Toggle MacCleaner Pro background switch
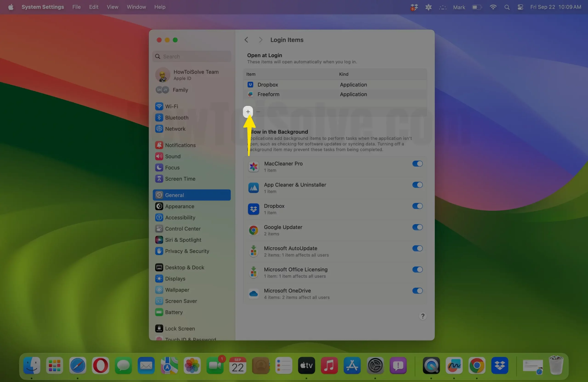This screenshot has height=382, width=588. 417,164
